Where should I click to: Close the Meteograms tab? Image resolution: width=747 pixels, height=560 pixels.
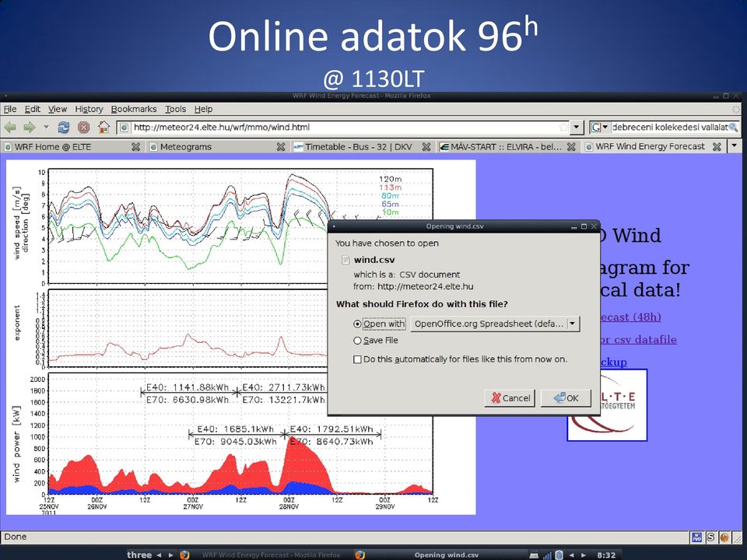point(281,147)
